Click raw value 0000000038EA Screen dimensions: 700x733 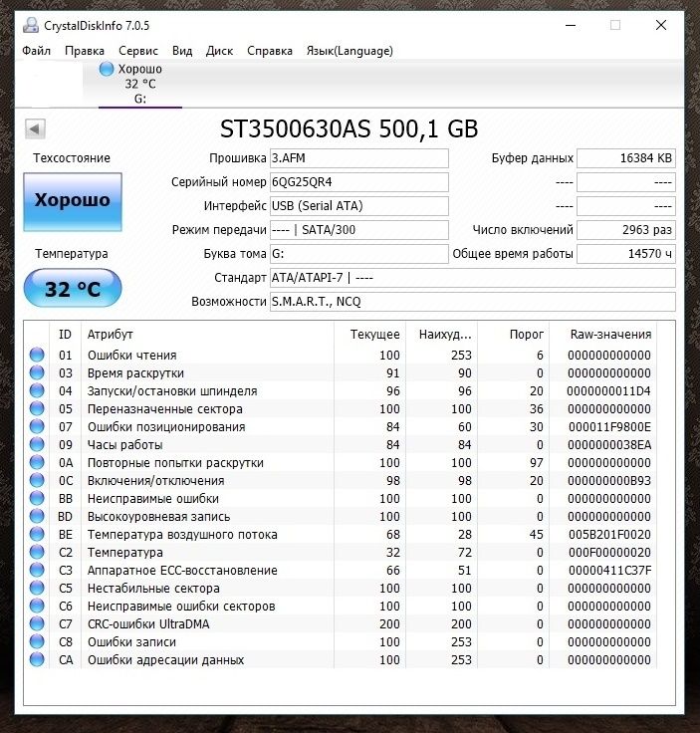point(609,444)
